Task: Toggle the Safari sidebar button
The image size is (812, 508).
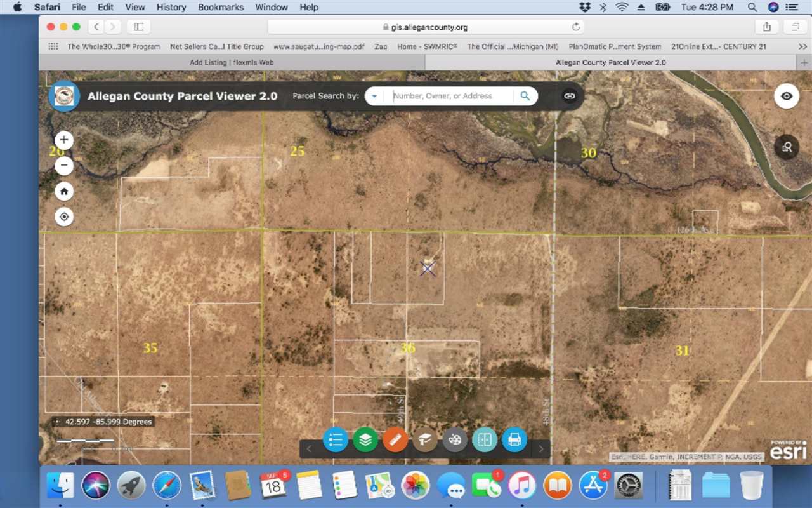Action: pyautogui.click(x=138, y=27)
